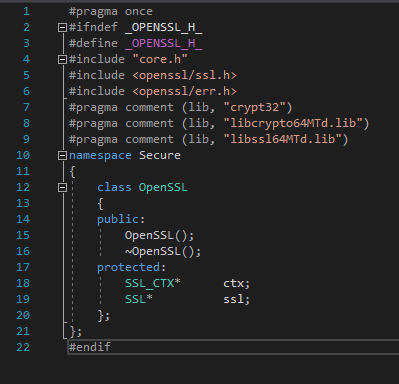
Task: Click the opening brace on line 11
Action: [72, 172]
